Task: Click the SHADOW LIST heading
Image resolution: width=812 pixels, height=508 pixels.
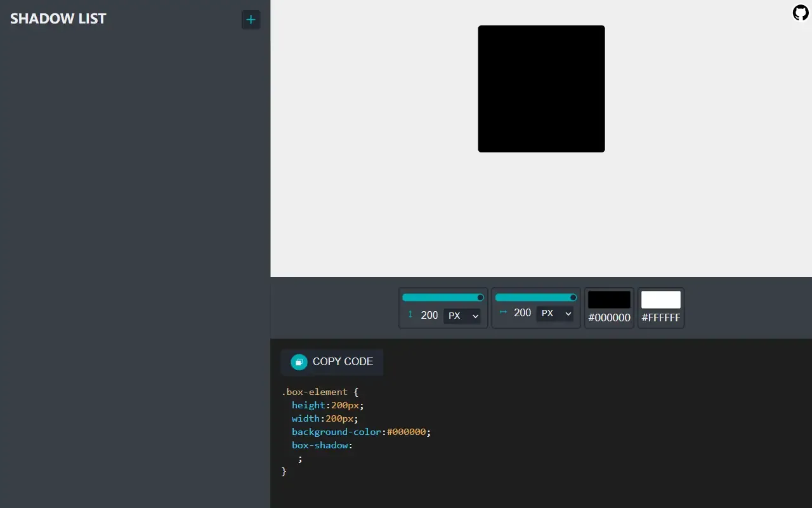Action: [58, 19]
